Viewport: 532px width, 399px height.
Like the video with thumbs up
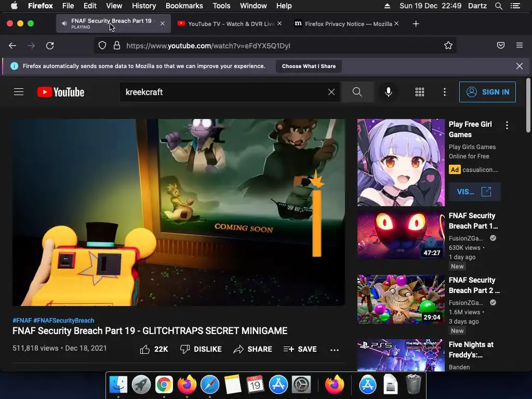154,349
